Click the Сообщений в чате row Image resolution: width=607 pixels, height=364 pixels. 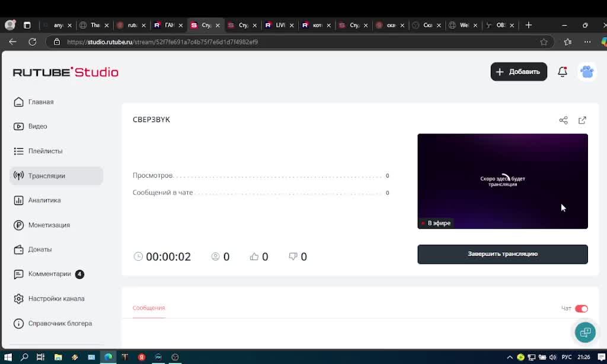point(261,193)
